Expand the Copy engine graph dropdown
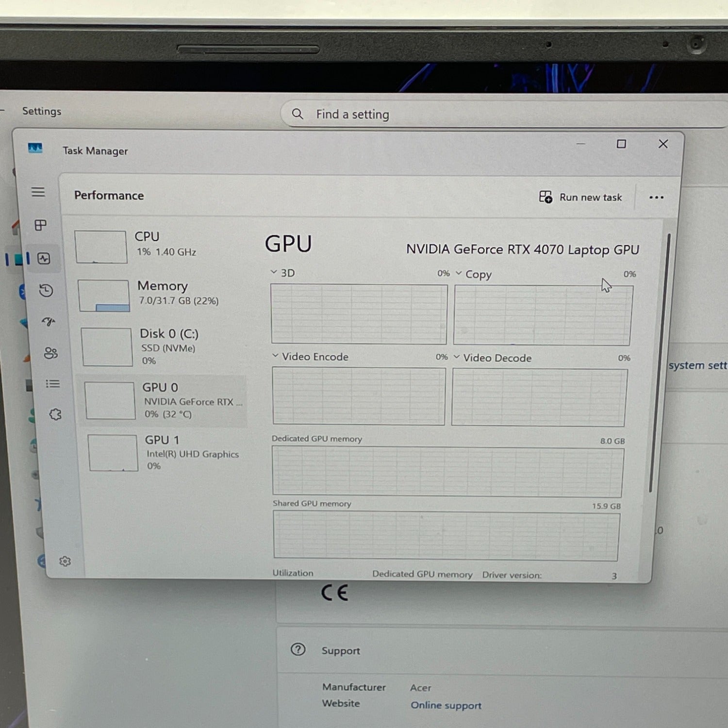 (x=459, y=273)
